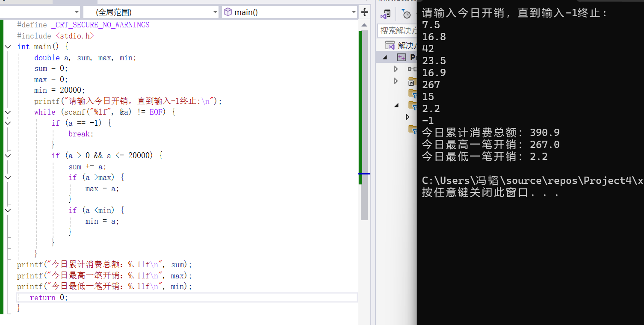Click console message 按任意键关闭此窗口
Screen dimensions: 644x325
[x=490, y=192]
